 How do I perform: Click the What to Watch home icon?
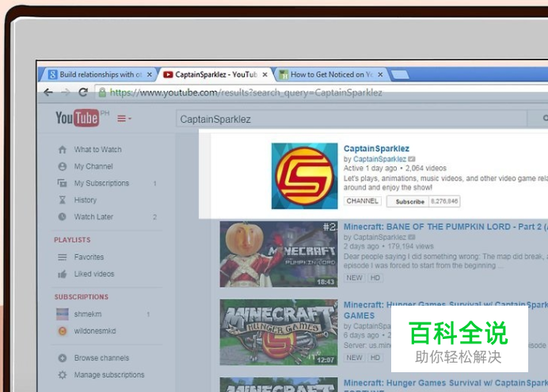[63, 150]
